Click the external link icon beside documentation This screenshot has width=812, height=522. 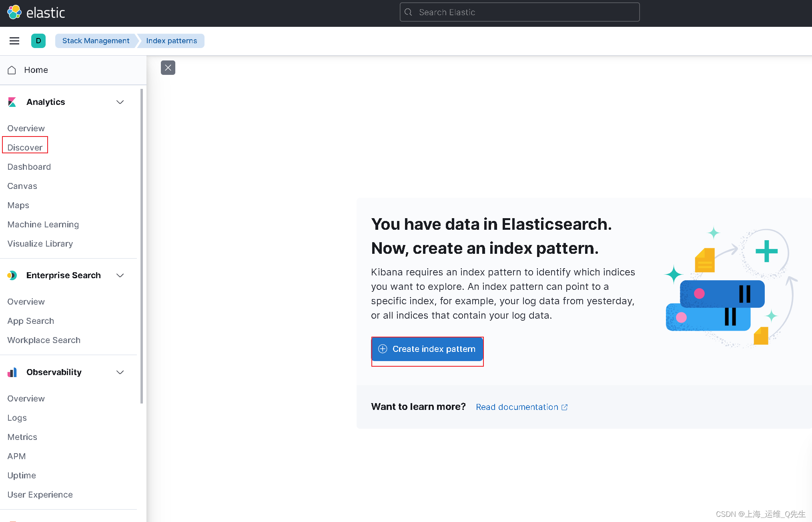[565, 407]
